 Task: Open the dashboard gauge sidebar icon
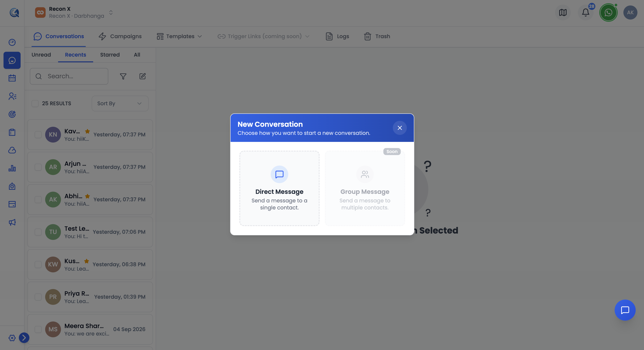[x=12, y=42]
